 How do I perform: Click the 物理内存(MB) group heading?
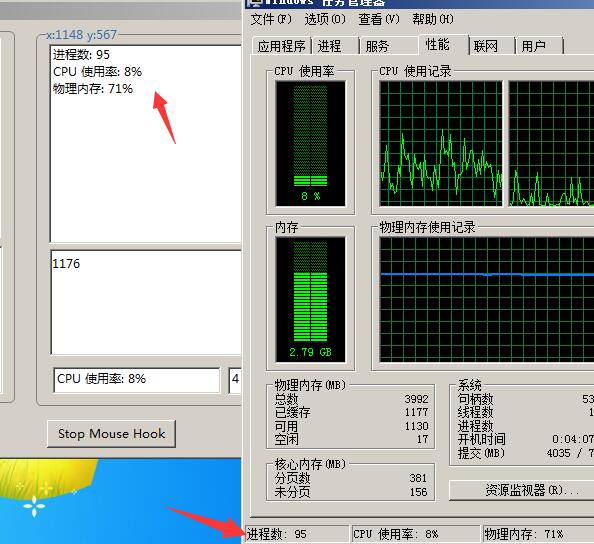310,385
